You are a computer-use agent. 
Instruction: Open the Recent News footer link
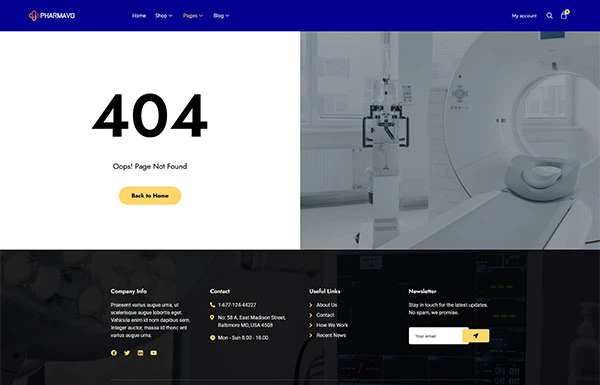331,335
